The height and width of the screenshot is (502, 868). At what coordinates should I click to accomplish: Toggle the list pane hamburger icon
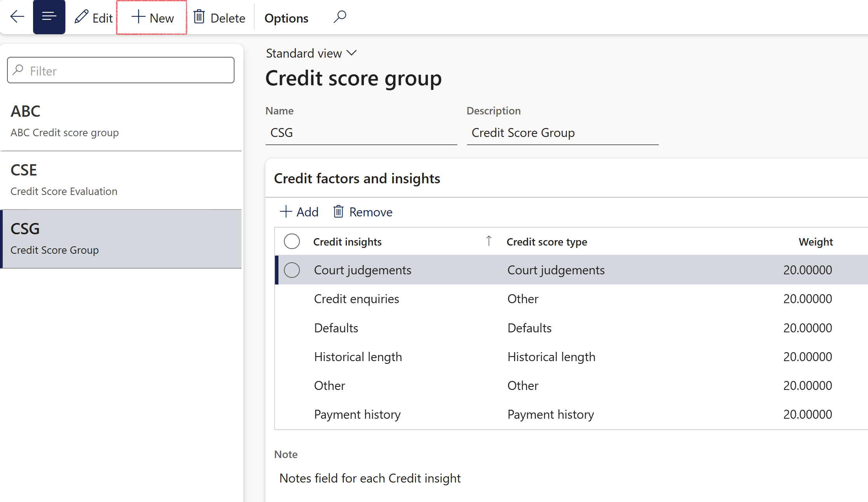point(49,17)
